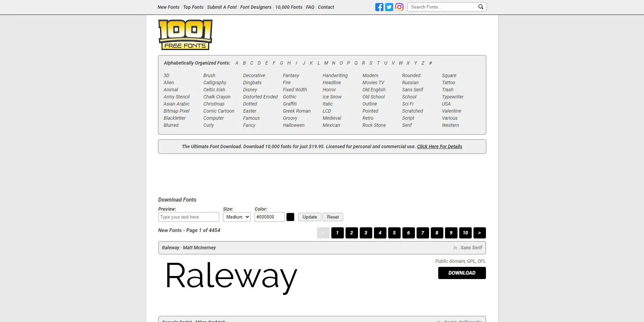Open the Rock Stone category

tap(374, 125)
